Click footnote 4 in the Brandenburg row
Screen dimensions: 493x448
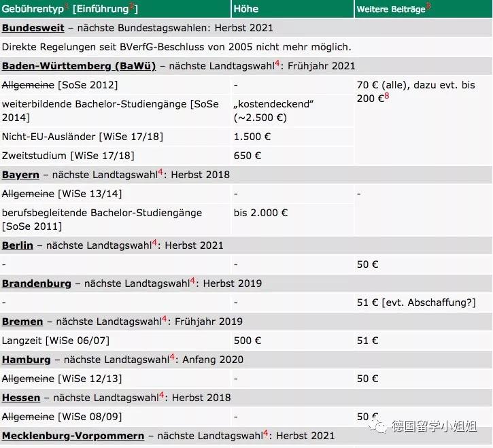coord(192,281)
